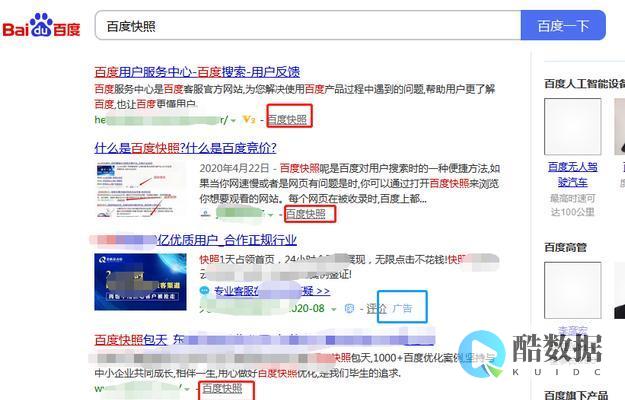Click thumbnail of the 什么是百度快照 result
The height and width of the screenshot is (400, 625).
click(141, 188)
